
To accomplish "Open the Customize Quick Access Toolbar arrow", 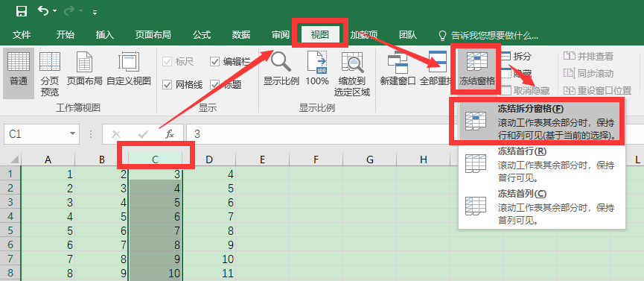I will pyautogui.click(x=95, y=13).
